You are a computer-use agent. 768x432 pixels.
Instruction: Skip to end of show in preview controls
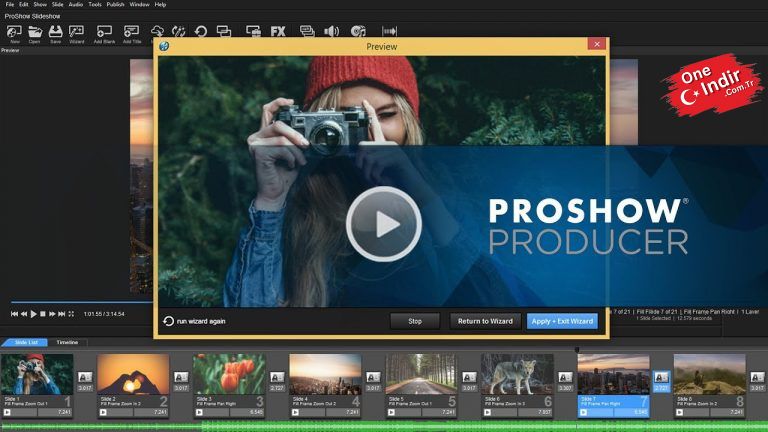(x=62, y=314)
